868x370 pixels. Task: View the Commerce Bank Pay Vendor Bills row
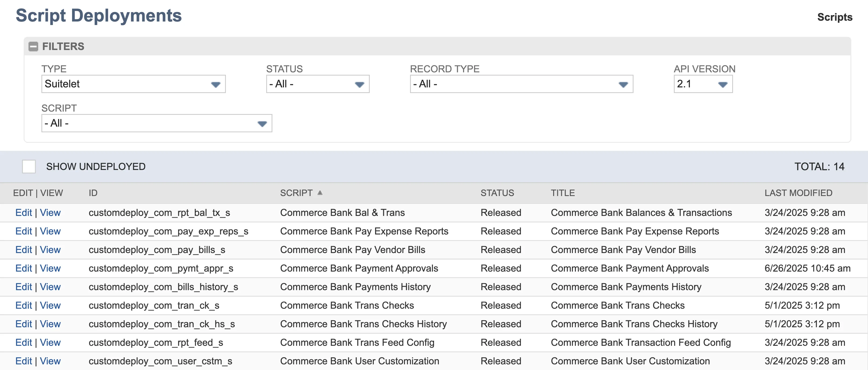coord(50,250)
